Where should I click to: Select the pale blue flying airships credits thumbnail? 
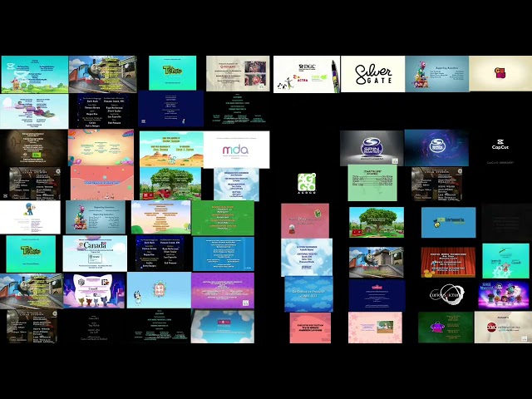click(34, 111)
